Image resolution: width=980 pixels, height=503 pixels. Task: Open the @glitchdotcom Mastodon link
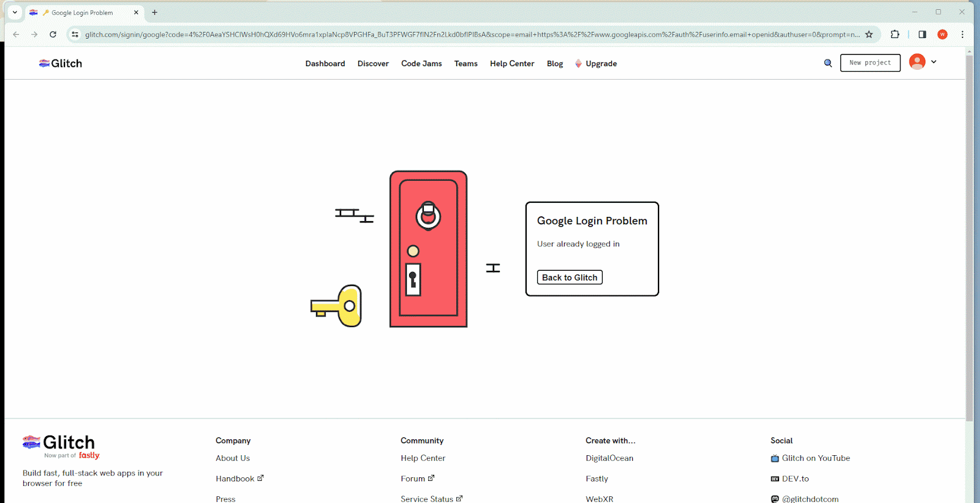pyautogui.click(x=805, y=499)
